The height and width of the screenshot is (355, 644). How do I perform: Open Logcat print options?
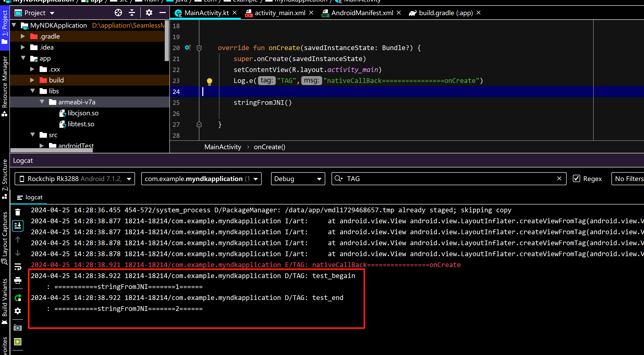tap(18, 281)
